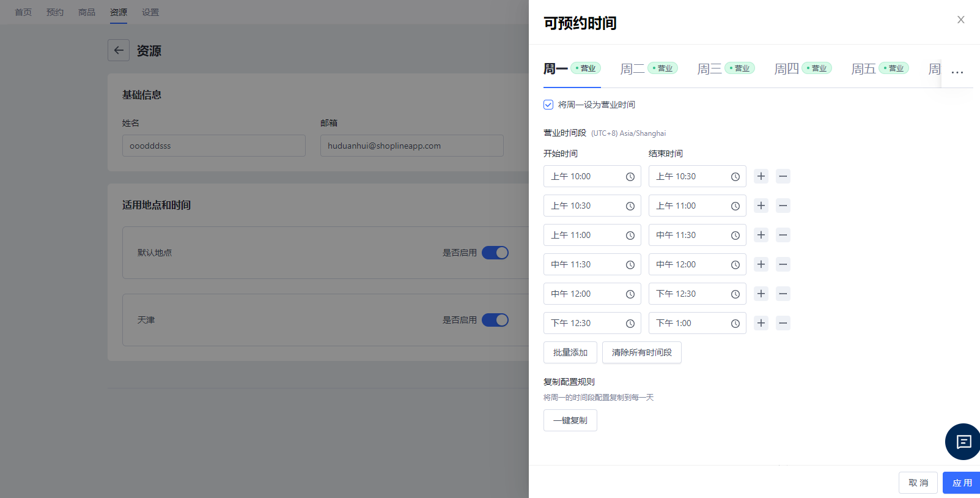The image size is (980, 498).
Task: Click the 批量添加 button
Action: coord(570,352)
